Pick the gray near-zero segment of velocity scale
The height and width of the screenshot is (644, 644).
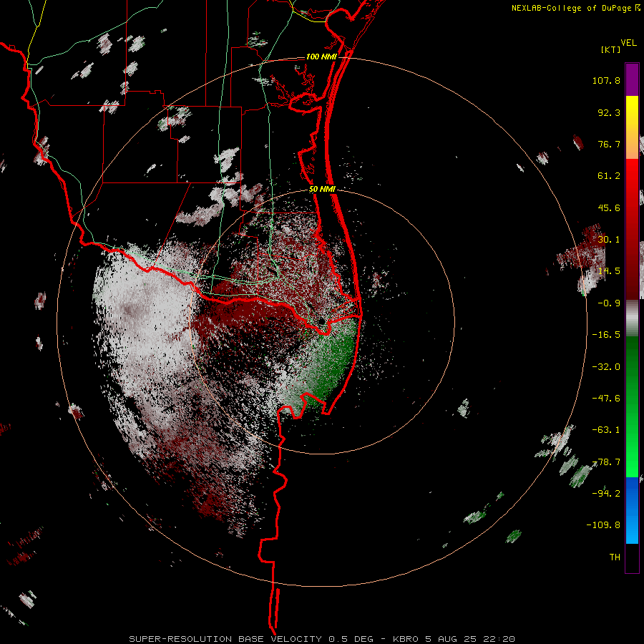click(632, 318)
